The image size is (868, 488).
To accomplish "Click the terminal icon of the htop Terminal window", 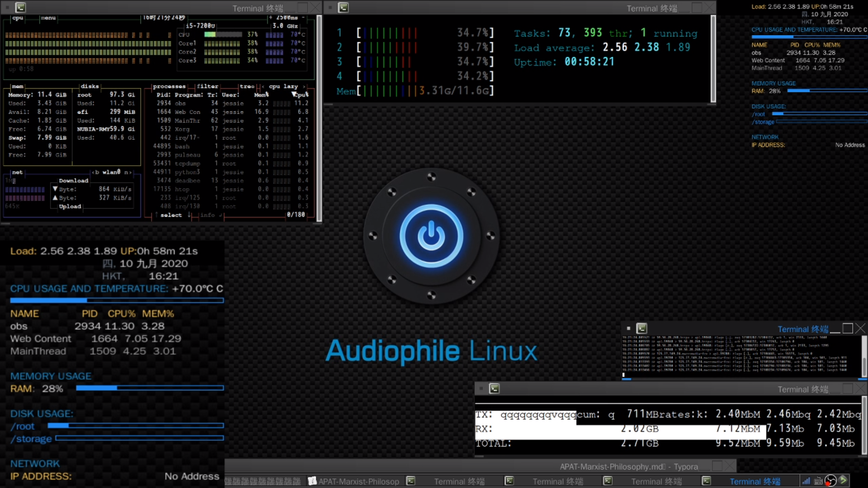I will point(343,8).
